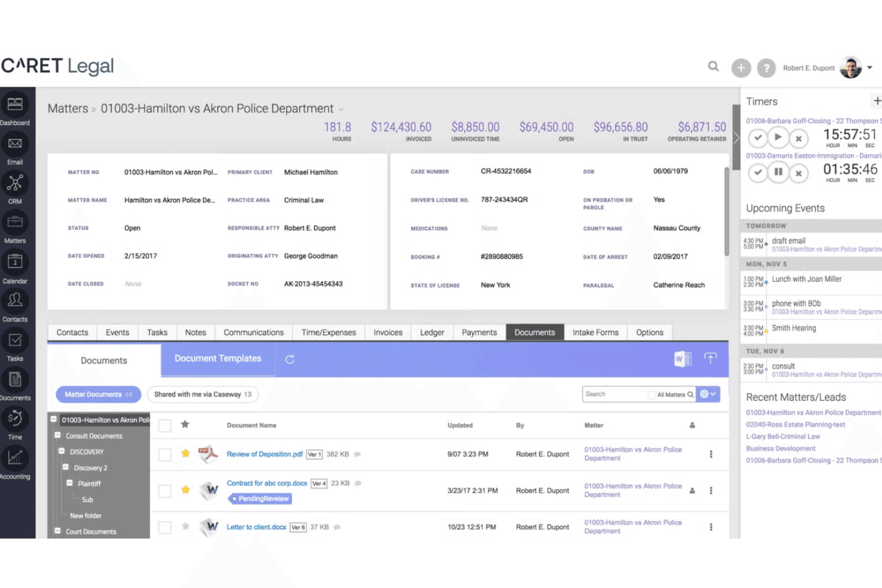Image resolution: width=882 pixels, height=588 pixels.
Task: Click the round plus button in the header
Action: (741, 68)
